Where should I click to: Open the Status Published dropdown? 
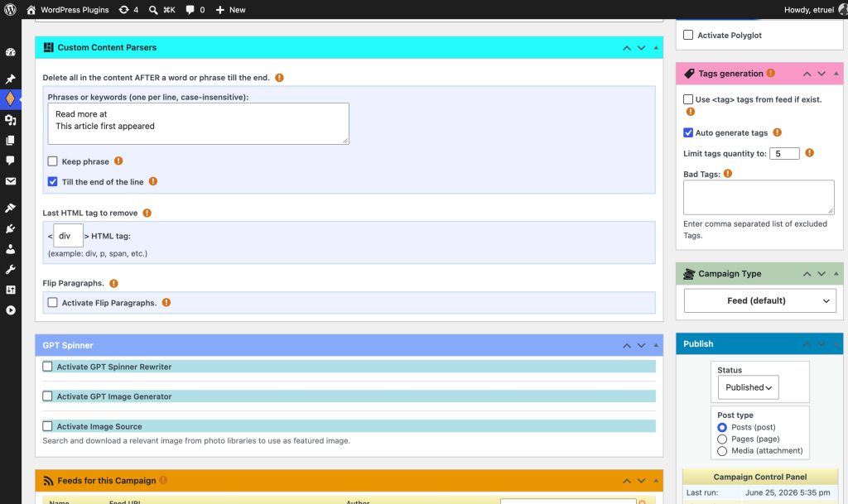749,387
